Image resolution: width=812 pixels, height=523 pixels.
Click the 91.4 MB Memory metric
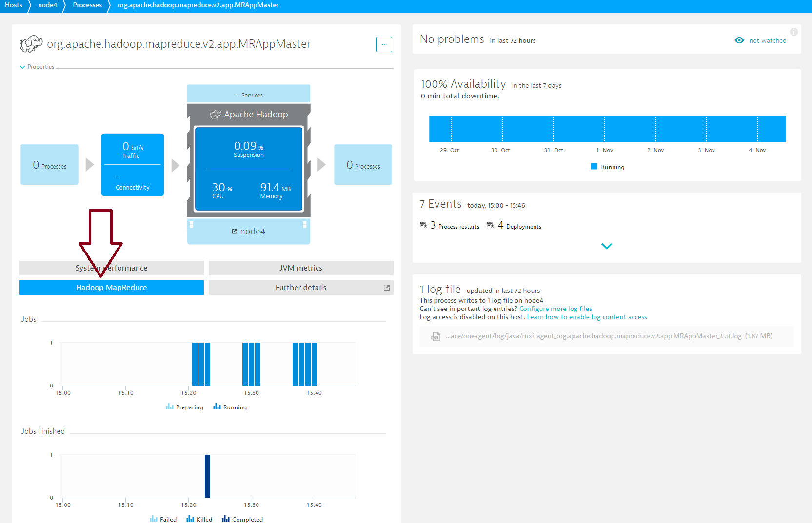(x=275, y=191)
